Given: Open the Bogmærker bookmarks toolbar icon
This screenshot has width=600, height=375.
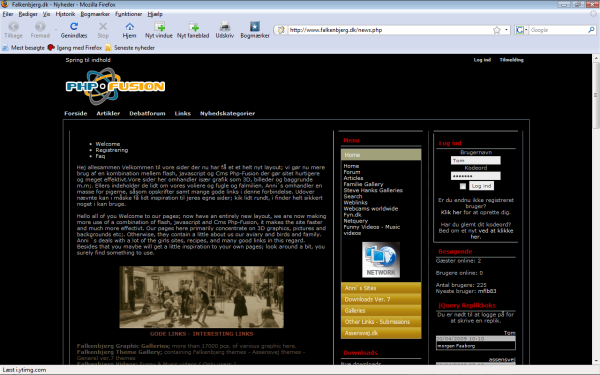Looking at the screenshot, I should click(255, 30).
